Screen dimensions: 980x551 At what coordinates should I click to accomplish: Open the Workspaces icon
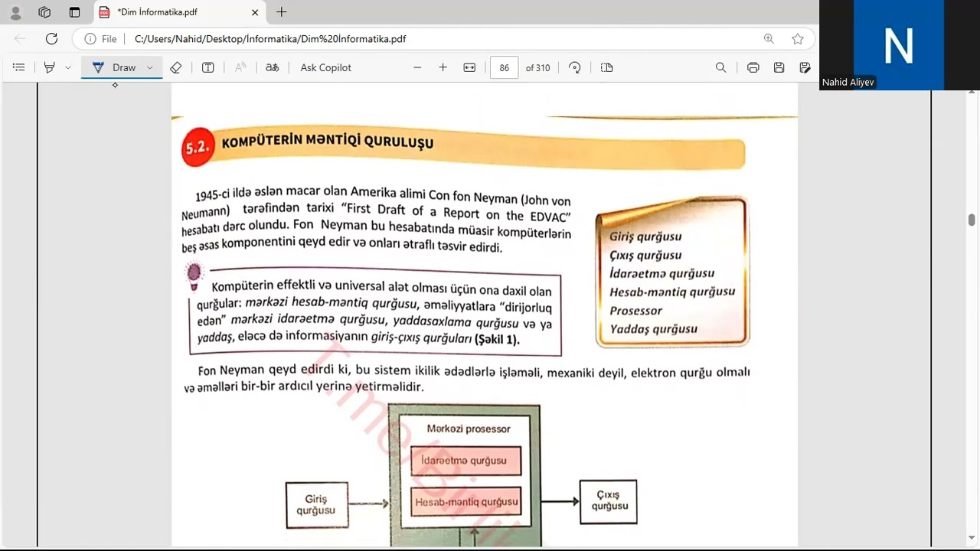44,12
